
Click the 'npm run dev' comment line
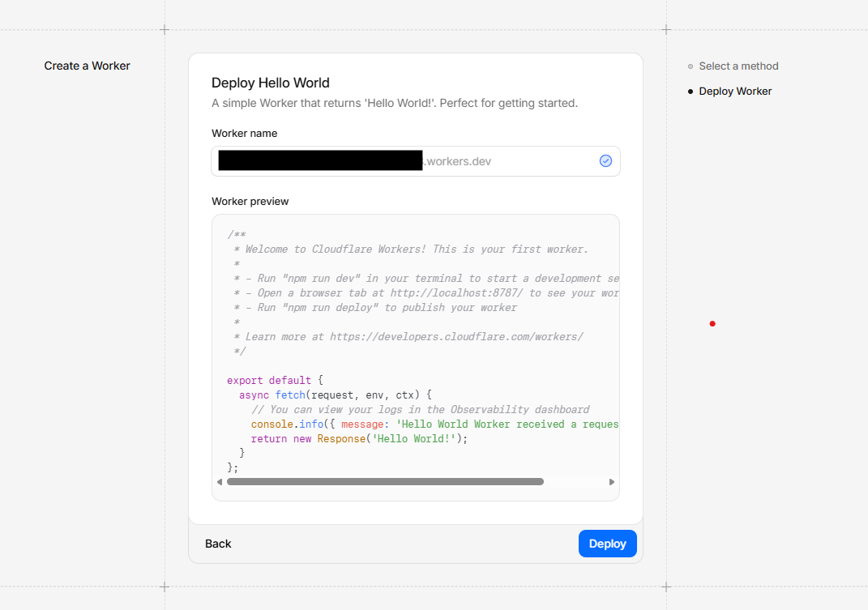click(425, 279)
